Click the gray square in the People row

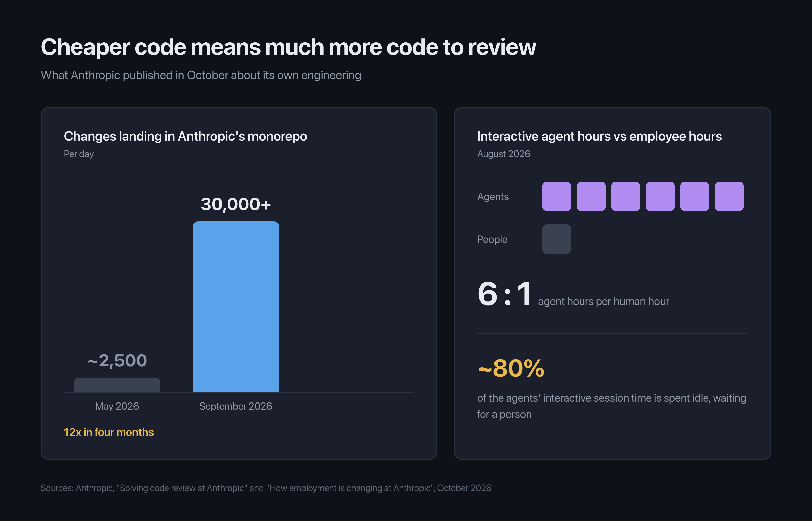pyautogui.click(x=557, y=239)
